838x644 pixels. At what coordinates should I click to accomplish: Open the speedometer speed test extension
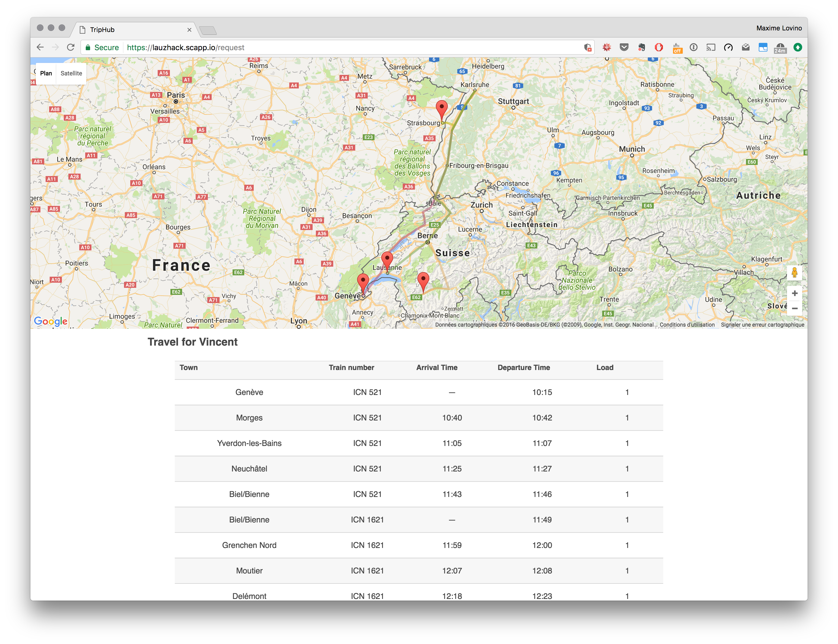coord(728,47)
